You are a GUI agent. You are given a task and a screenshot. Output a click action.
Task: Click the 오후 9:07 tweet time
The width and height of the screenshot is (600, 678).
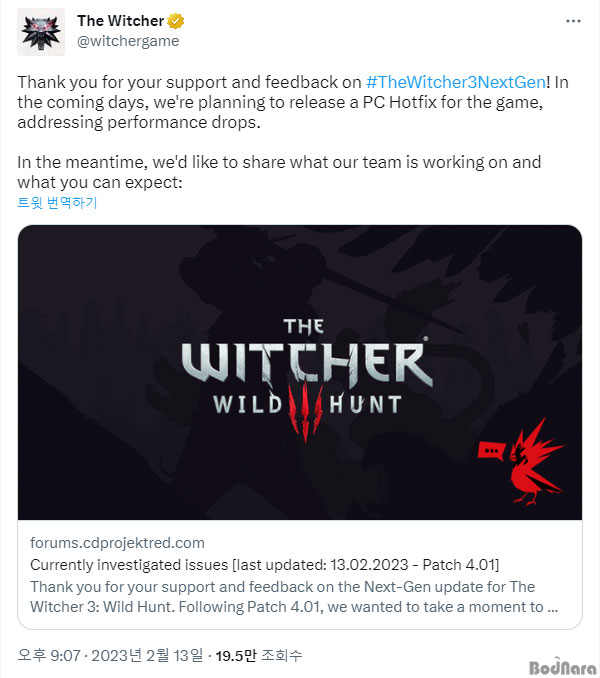click(x=49, y=656)
